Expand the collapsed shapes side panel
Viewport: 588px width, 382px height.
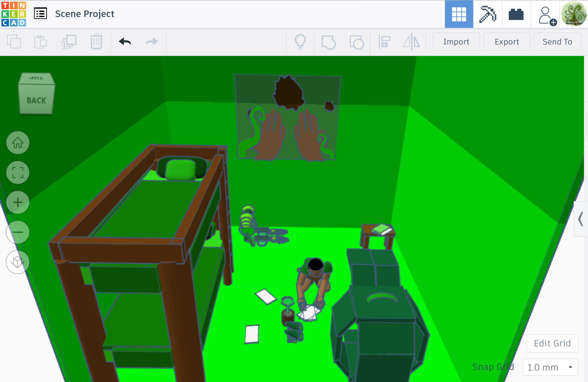581,219
